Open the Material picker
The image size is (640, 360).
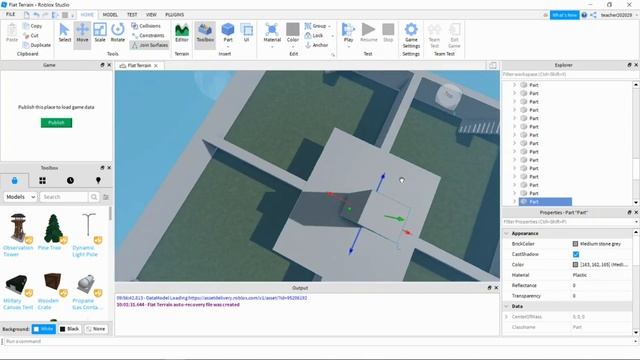272,33
